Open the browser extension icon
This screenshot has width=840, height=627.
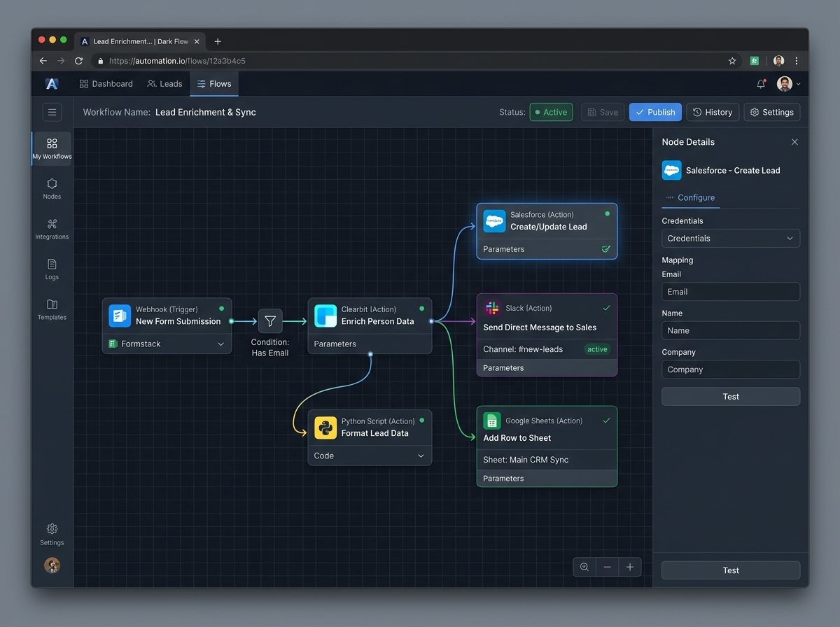[755, 61]
